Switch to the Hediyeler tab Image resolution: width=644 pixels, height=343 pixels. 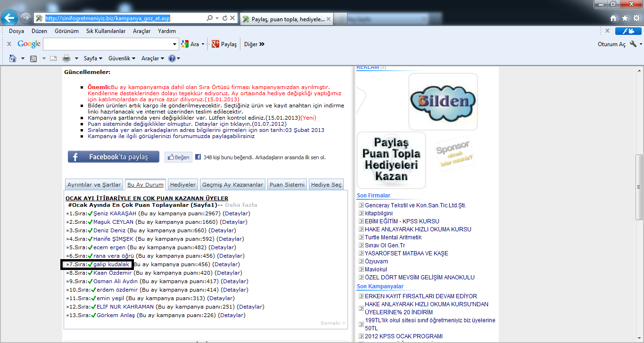pyautogui.click(x=182, y=185)
